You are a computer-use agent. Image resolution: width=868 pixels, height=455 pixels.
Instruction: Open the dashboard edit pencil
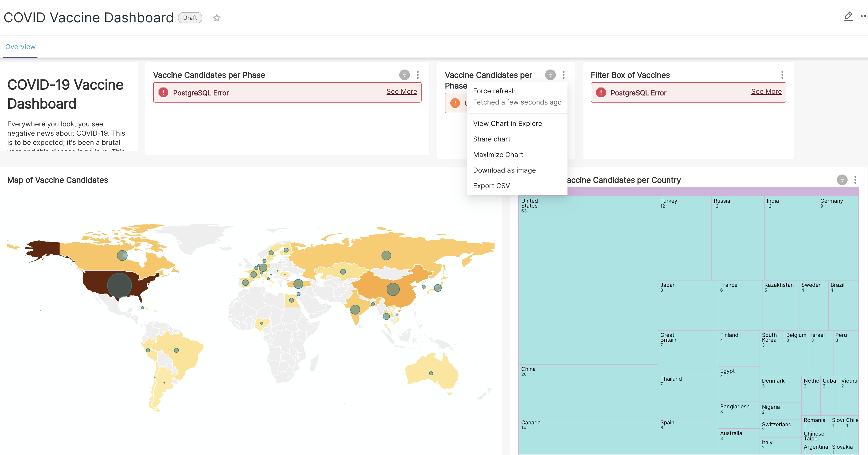pyautogui.click(x=849, y=17)
